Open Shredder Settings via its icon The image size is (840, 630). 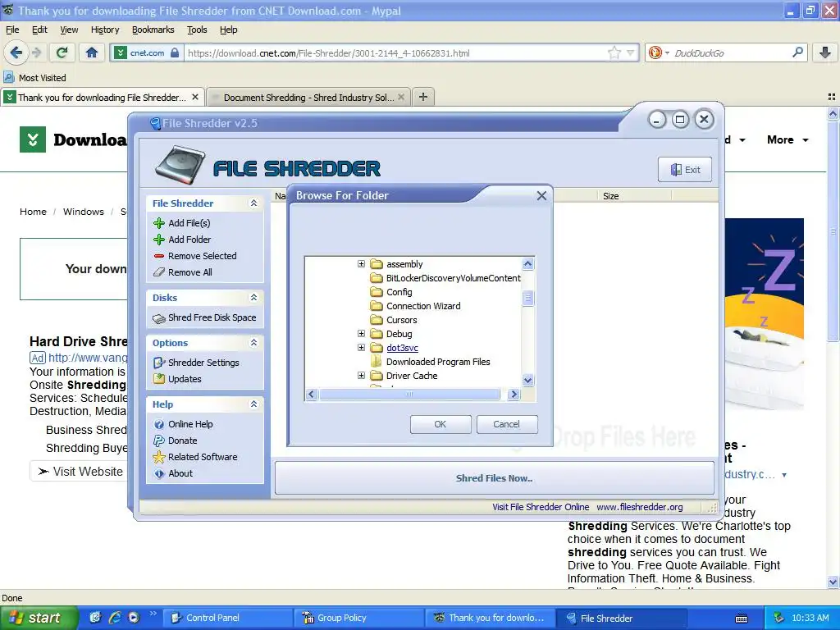coord(159,363)
